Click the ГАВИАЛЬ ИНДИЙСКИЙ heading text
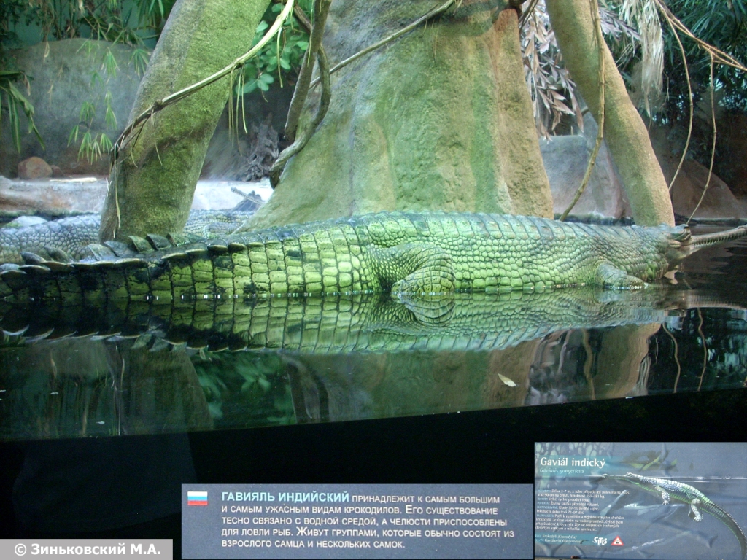This screenshot has width=747, height=560. [285, 497]
